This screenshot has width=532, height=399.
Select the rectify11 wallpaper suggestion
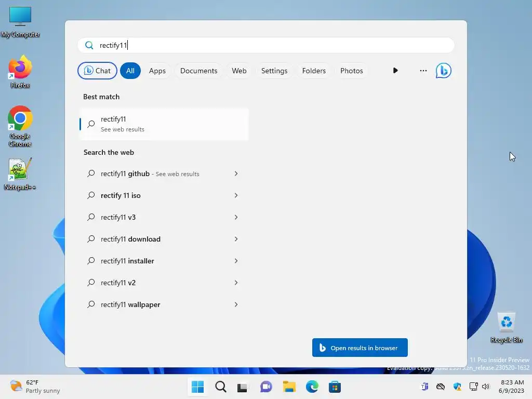tap(130, 304)
